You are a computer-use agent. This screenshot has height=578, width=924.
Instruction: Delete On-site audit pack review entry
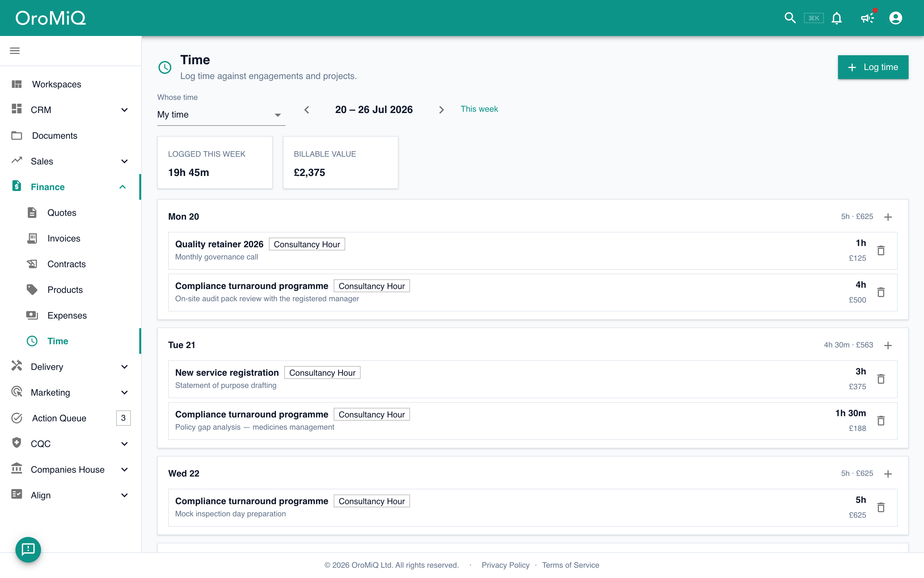881,292
